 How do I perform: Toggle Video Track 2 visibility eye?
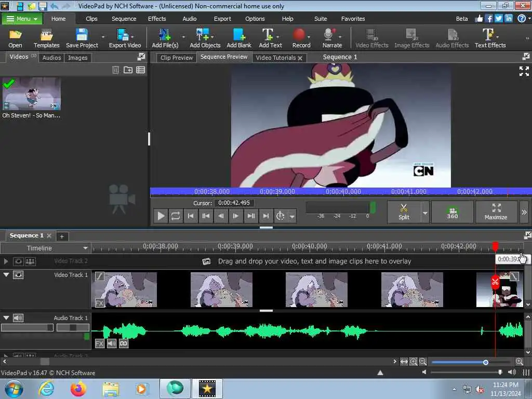tap(18, 261)
